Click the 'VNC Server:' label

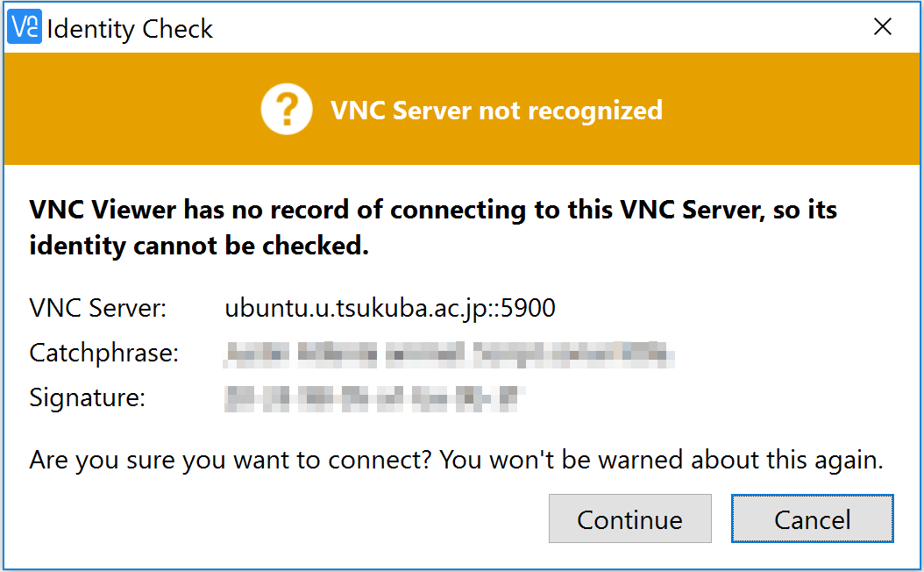coord(97,308)
